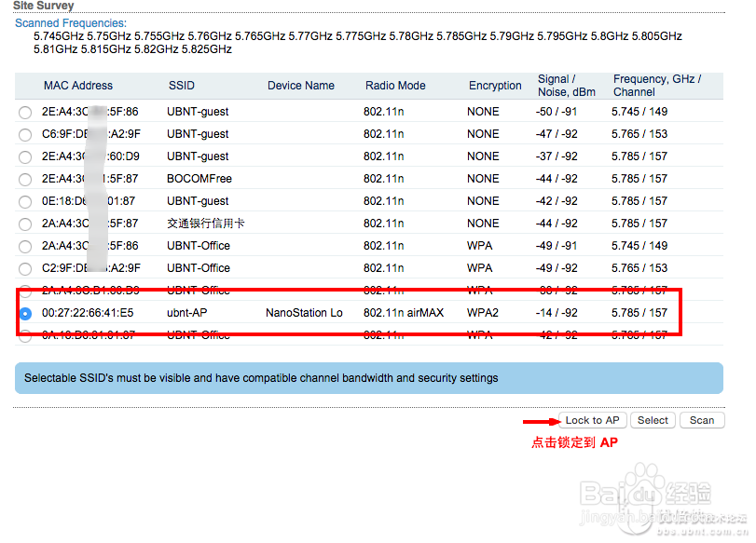
Task: Pick radio for UBNT-guest with signal -42
Action: tap(25, 201)
